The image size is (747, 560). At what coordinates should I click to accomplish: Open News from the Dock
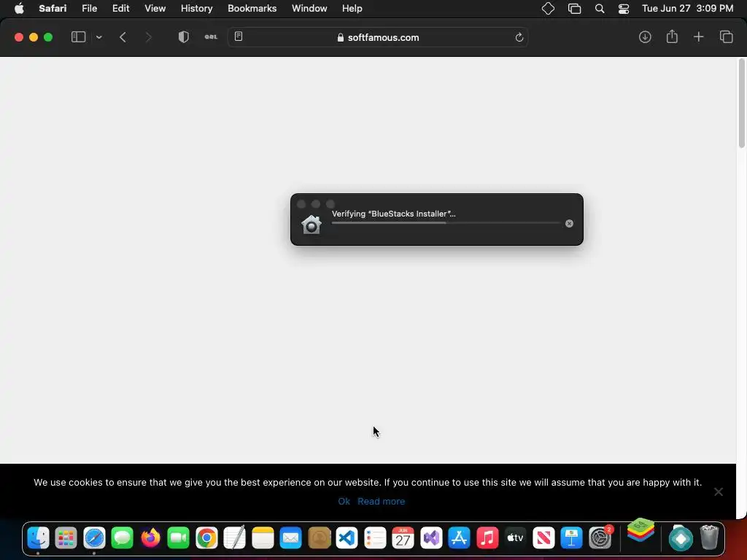coord(543,538)
